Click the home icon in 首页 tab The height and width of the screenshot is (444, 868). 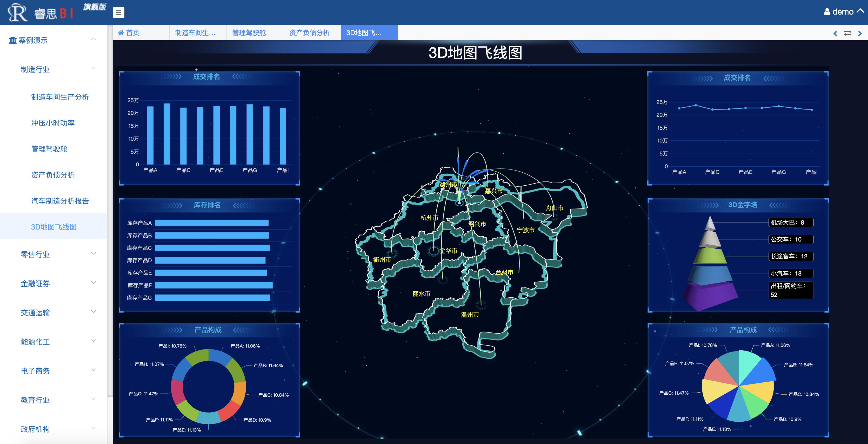click(121, 33)
